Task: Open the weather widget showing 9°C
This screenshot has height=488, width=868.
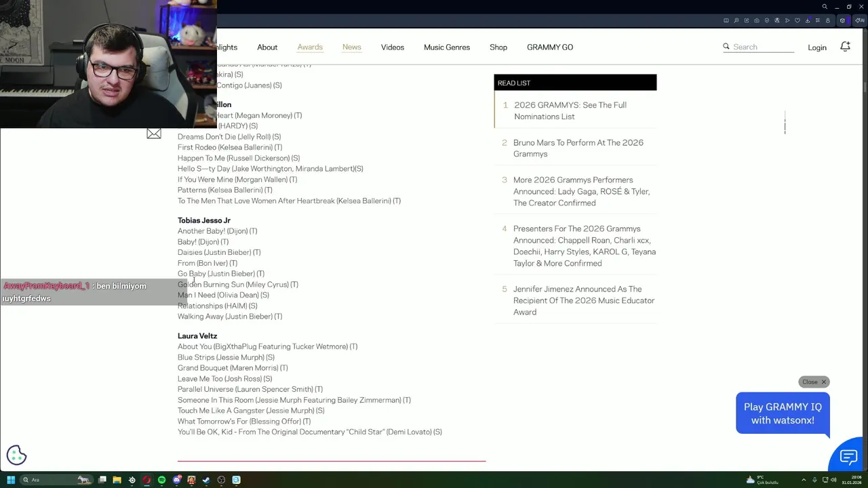Action: click(761, 480)
